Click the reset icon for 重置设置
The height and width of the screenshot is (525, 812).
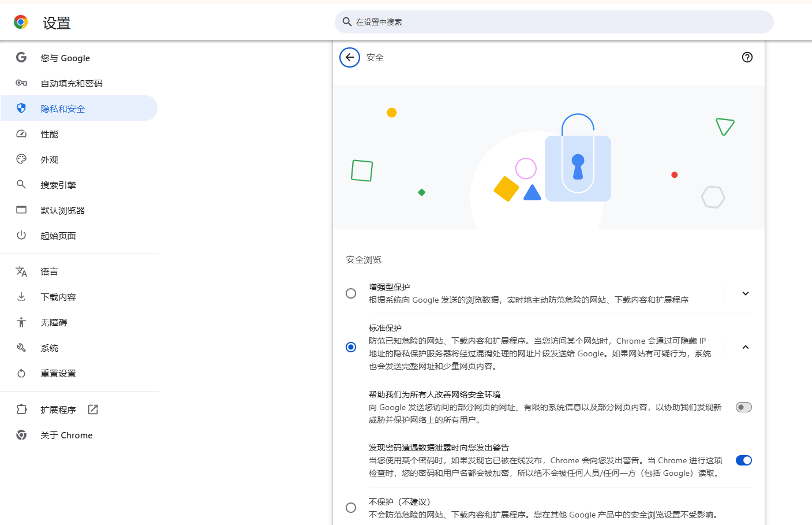click(21, 373)
